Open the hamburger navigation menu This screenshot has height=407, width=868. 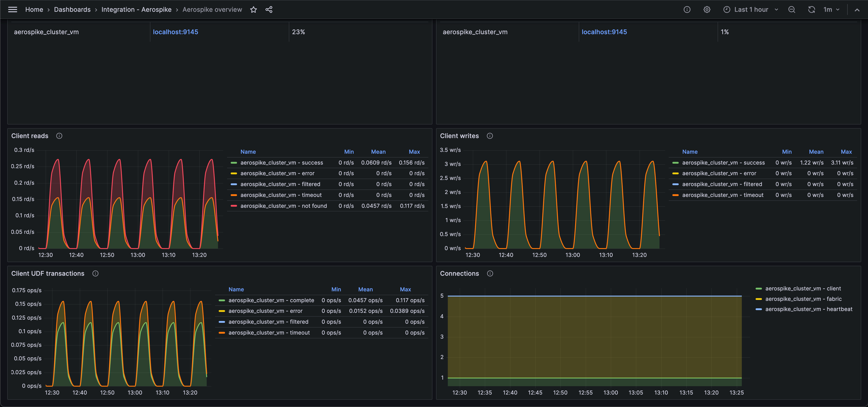(x=12, y=10)
